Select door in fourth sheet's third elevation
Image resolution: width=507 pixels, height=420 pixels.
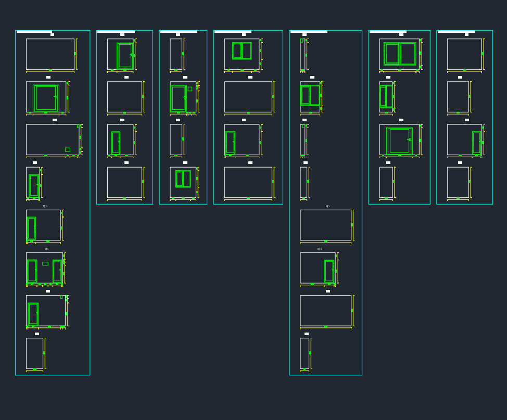[x=230, y=143]
